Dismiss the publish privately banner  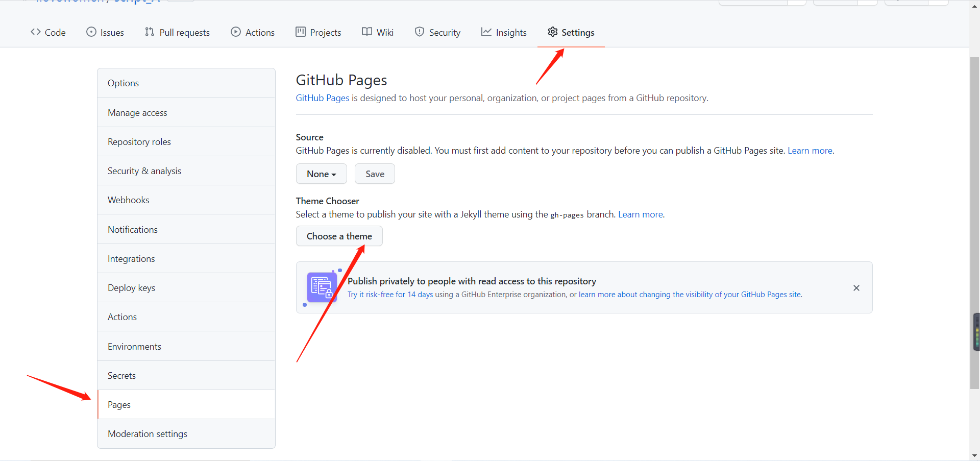pyautogui.click(x=856, y=287)
